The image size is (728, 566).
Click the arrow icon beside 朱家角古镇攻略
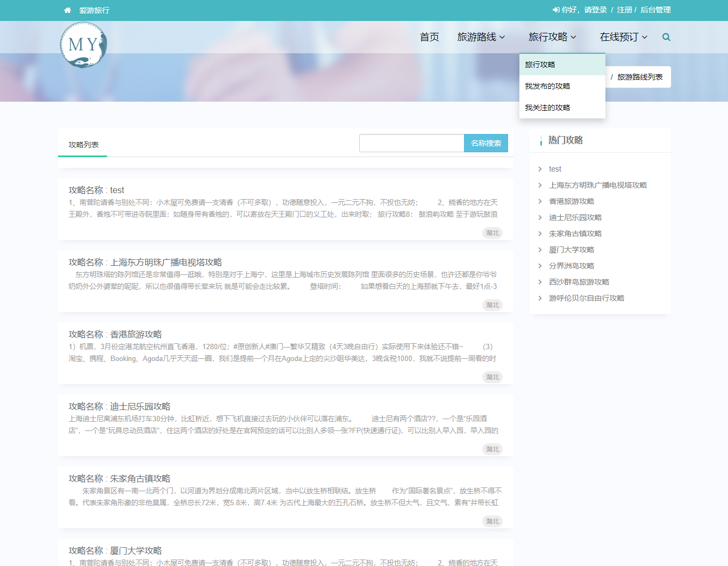(541, 234)
